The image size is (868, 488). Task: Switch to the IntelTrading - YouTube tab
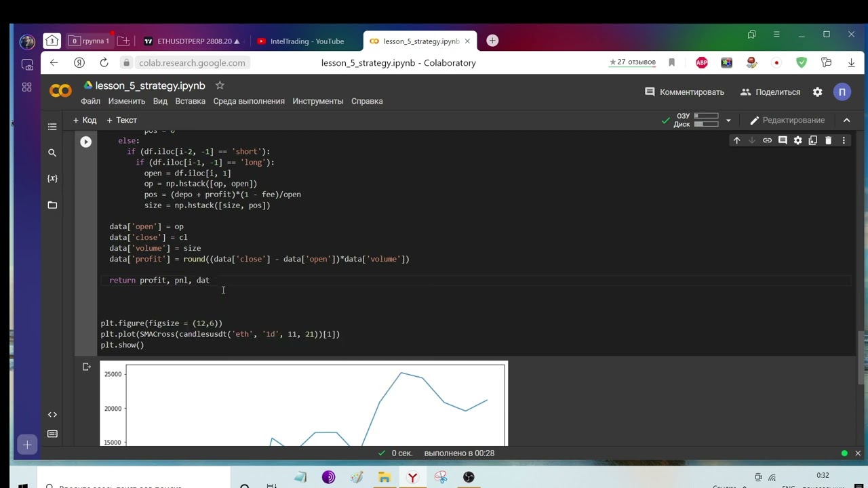coord(300,41)
